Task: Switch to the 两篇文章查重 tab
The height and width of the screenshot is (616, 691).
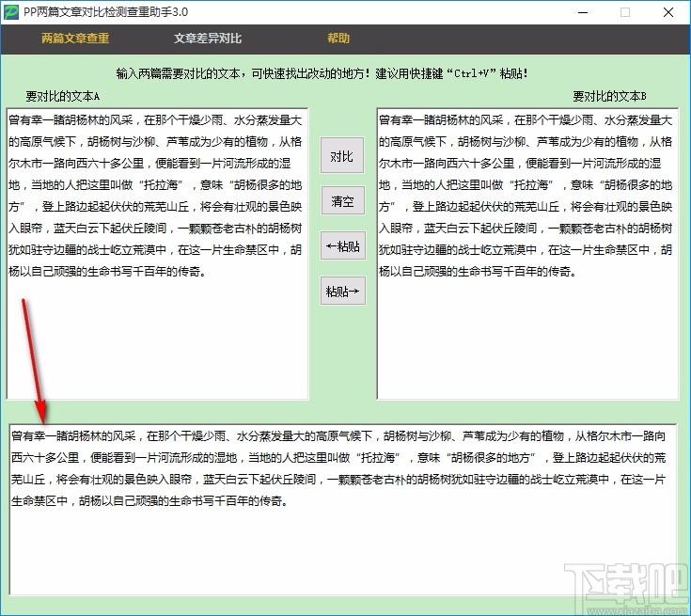Action: tap(75, 39)
